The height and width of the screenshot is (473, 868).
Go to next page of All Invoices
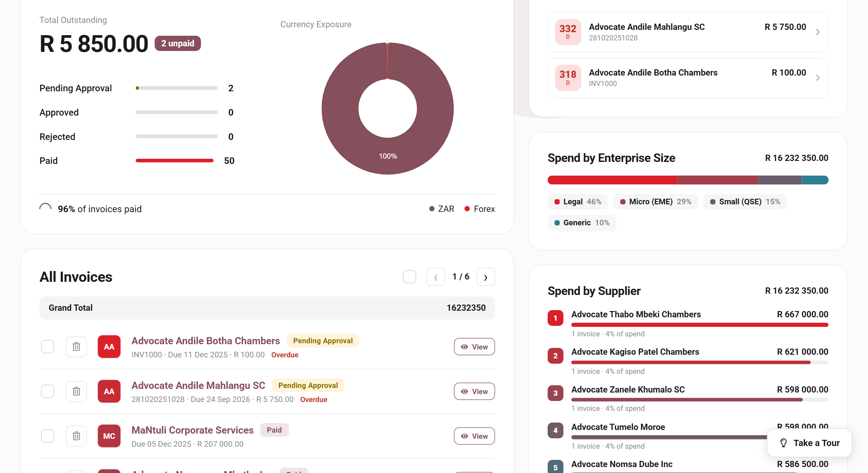pos(486,277)
